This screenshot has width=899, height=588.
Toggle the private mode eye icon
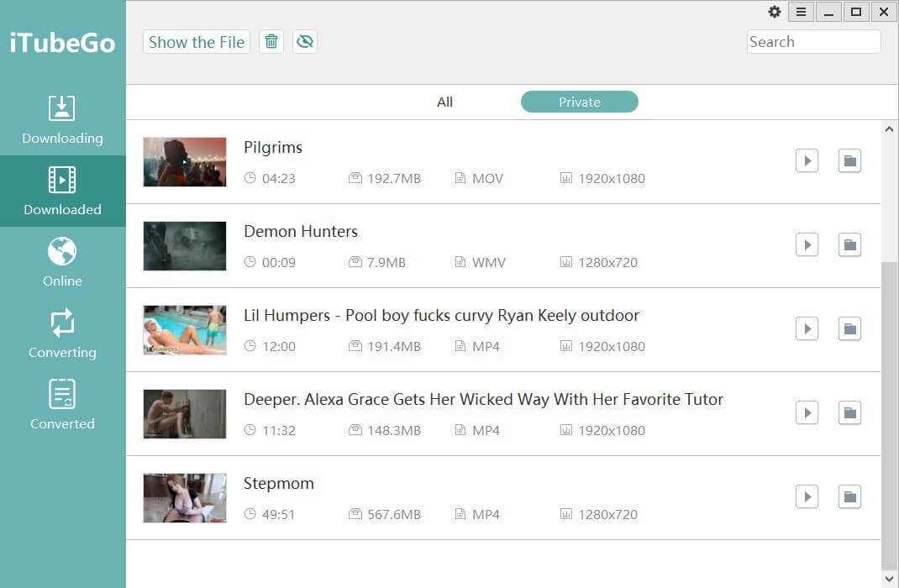(x=305, y=42)
